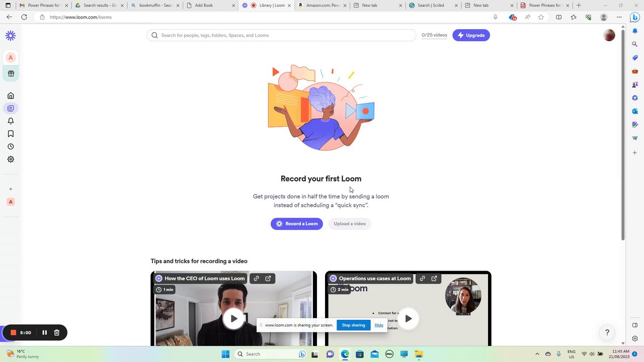The width and height of the screenshot is (644, 362).
Task: Open CEO of Loom video in new tab
Action: pyautogui.click(x=268, y=279)
